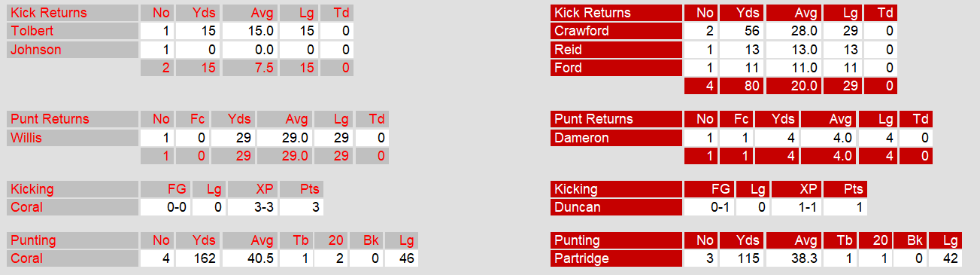Viewport: 980px width, 275px height.
Task: Click the red Punting table header
Action: pyautogui.click(x=616, y=240)
